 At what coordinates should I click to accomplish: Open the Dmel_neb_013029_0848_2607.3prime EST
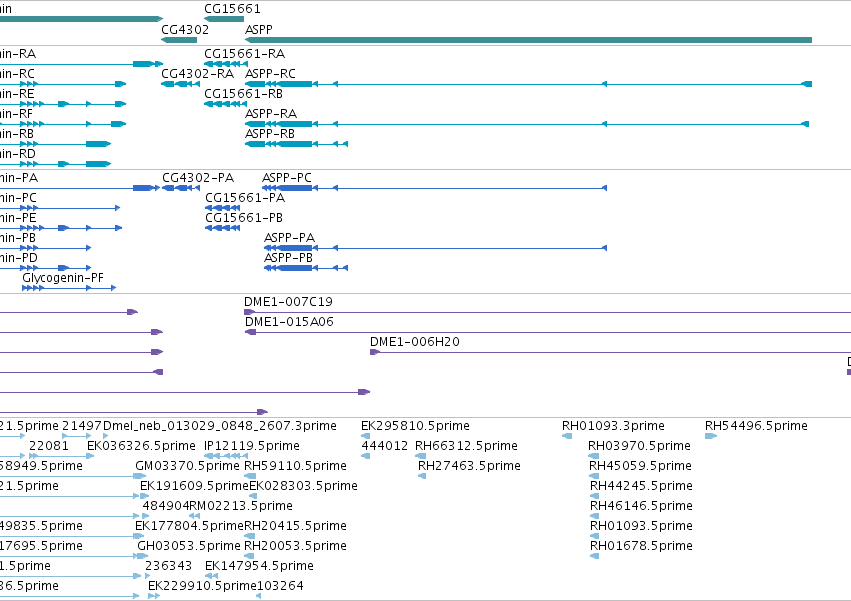pyautogui.click(x=105, y=436)
